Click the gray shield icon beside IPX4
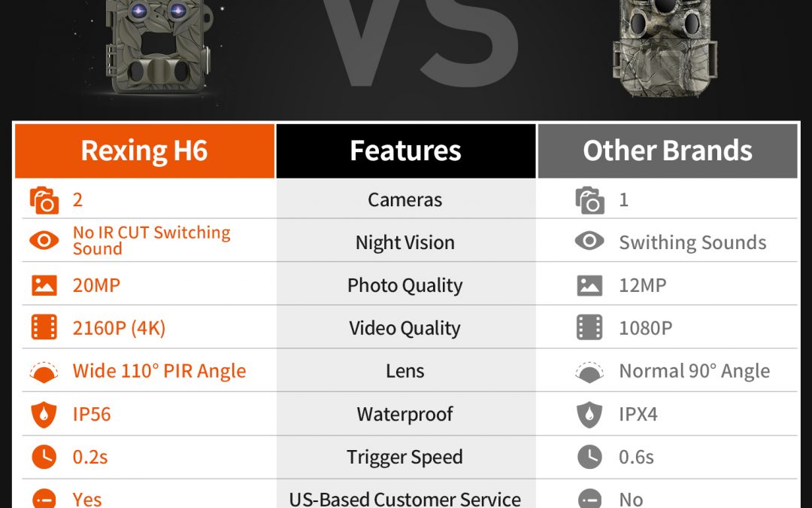Screen dimensions: 812x508 [x=589, y=414]
